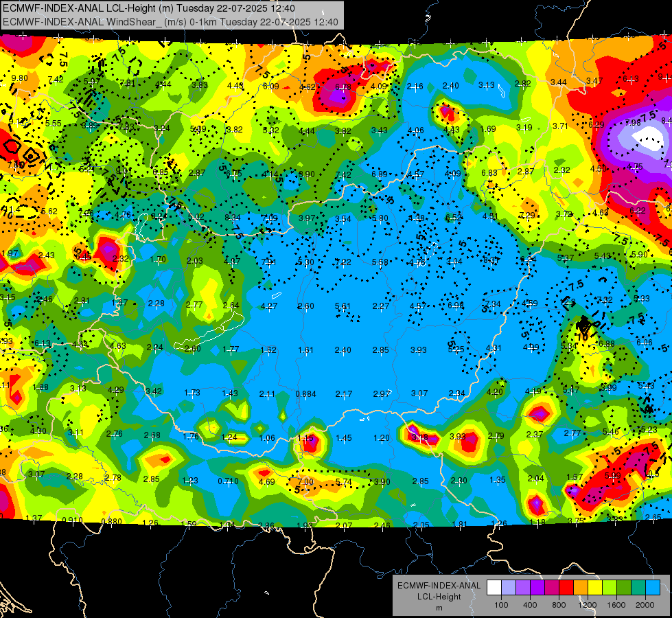Choose the yellow legend swatch
672x618 pixels.
(595, 588)
